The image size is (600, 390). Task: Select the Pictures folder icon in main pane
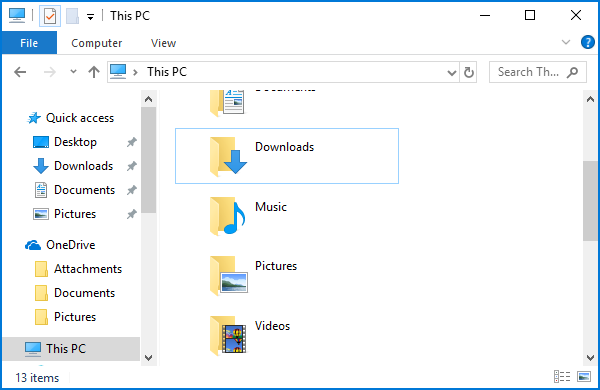(x=228, y=276)
